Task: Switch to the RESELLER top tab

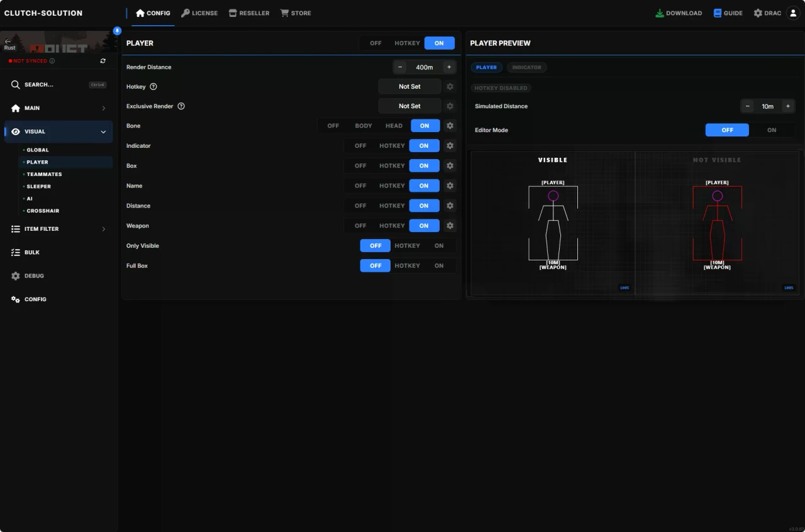Action: pyautogui.click(x=249, y=13)
